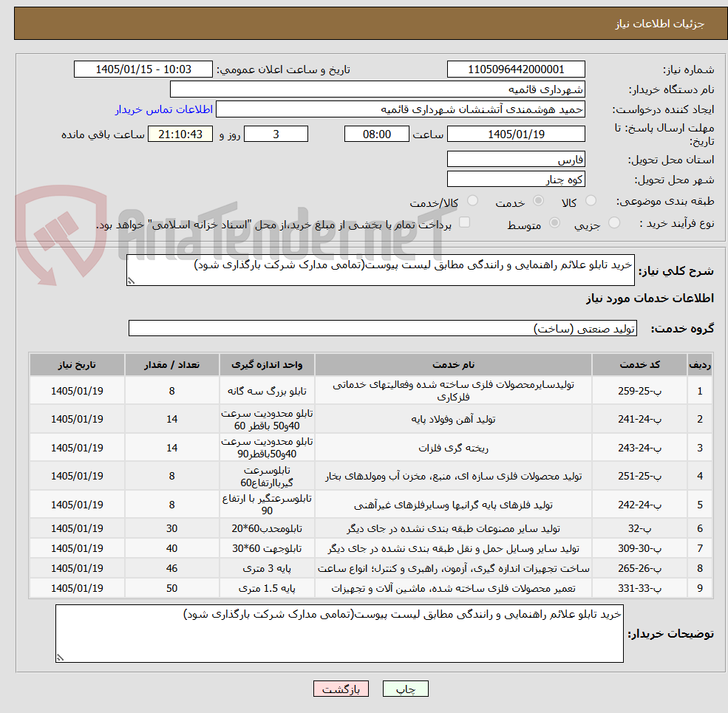728x713 pixels.
Task: Click service name تولید سایر وسایل حمل و نقل
Action: (453, 549)
